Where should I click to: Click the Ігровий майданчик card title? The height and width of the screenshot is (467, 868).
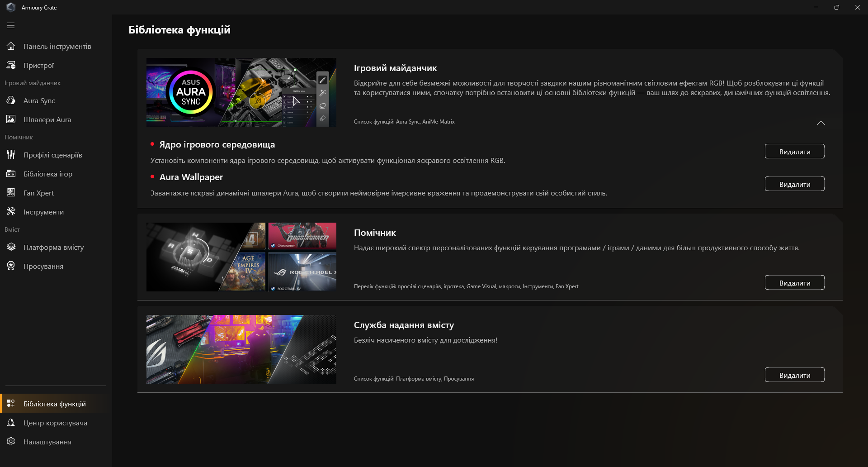pos(395,68)
